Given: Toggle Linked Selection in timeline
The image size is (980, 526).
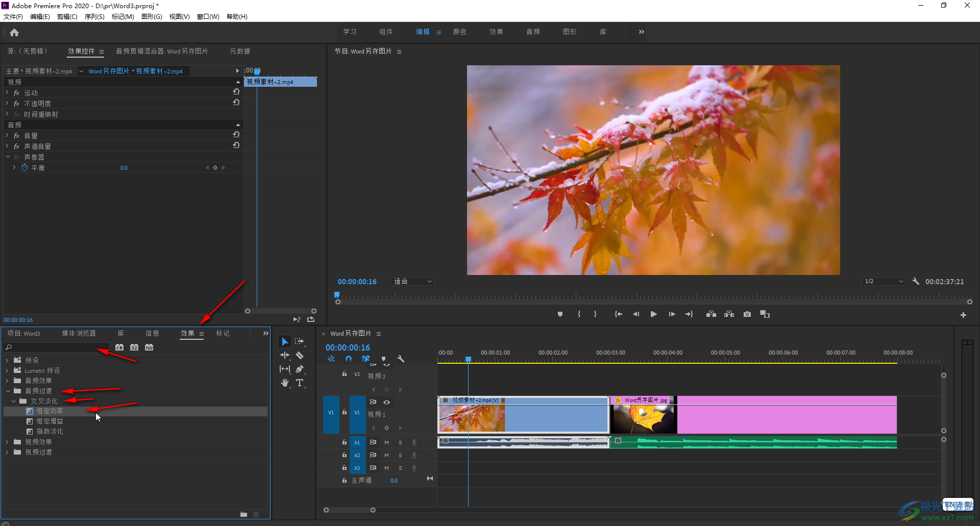Looking at the screenshot, I should pyautogui.click(x=366, y=359).
